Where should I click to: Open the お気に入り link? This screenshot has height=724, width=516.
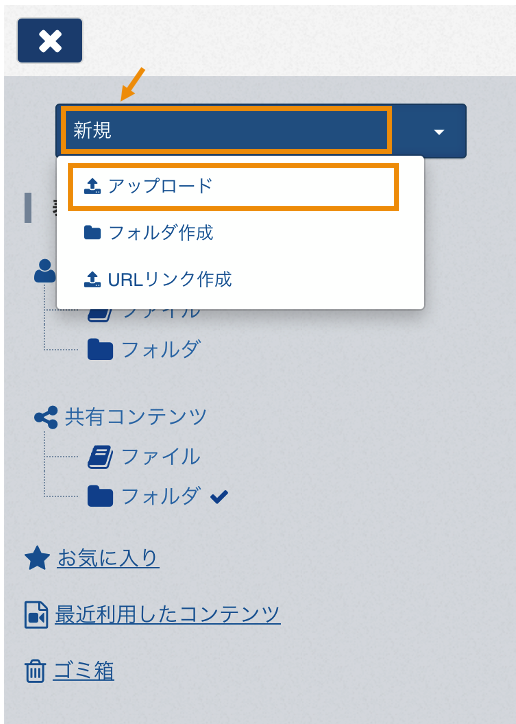coord(108,558)
